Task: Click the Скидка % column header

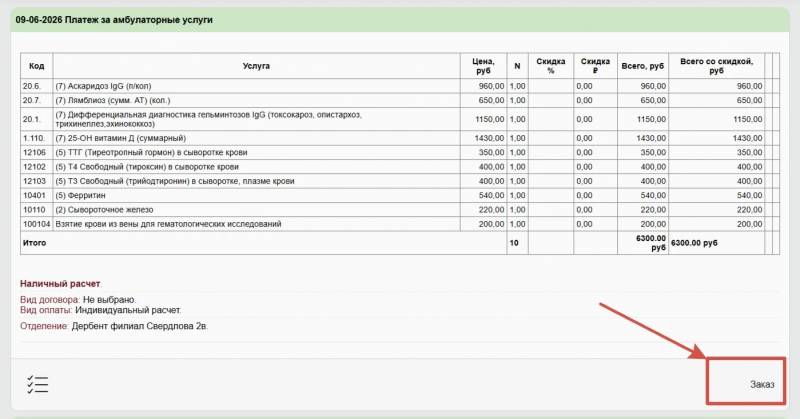Action: point(551,66)
